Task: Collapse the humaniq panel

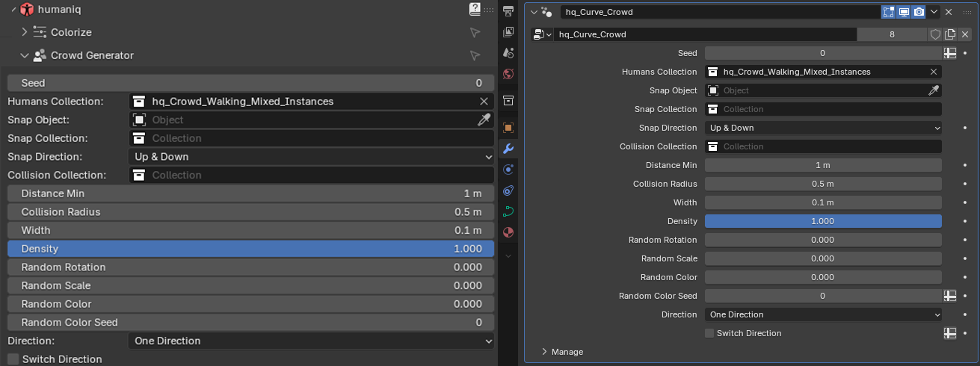Action: (13, 9)
